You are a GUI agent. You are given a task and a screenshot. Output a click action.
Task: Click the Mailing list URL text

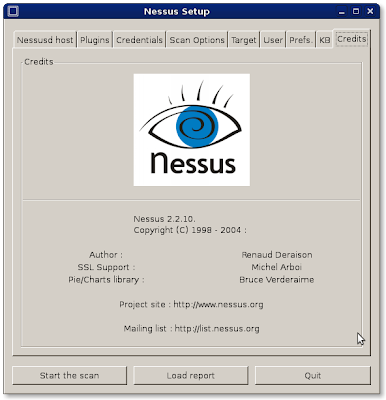pos(217,329)
